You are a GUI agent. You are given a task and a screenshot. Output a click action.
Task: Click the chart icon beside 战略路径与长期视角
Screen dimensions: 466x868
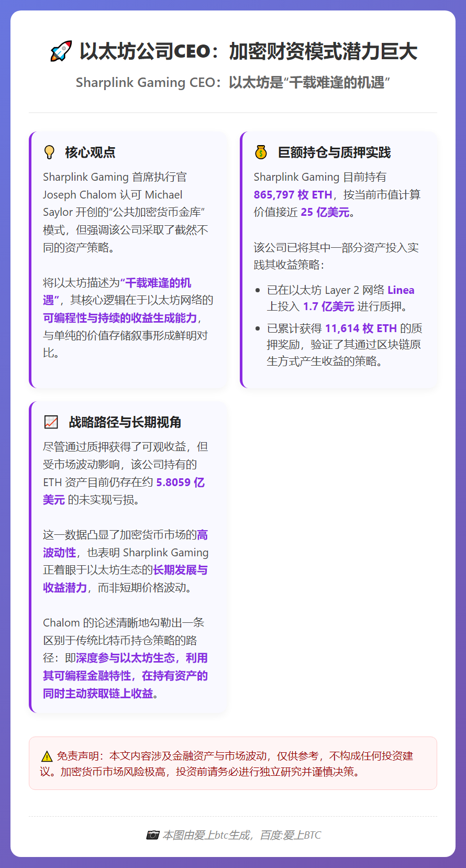pos(51,422)
